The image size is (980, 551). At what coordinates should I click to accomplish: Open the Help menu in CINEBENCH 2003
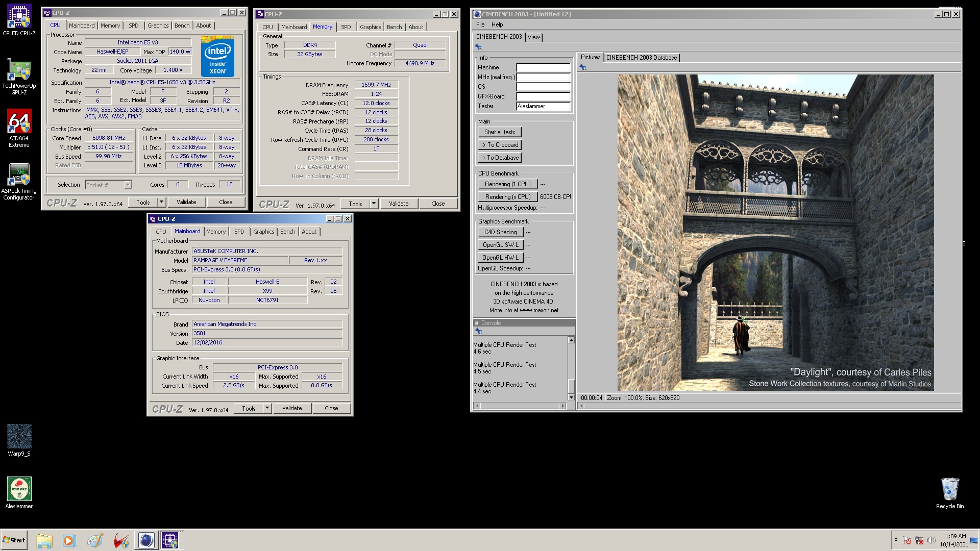497,24
